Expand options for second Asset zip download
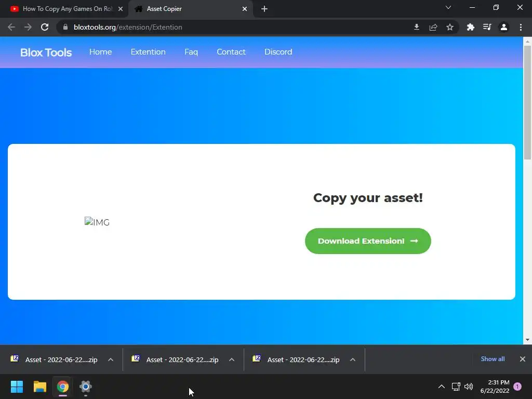The width and height of the screenshot is (532, 399). (x=232, y=360)
